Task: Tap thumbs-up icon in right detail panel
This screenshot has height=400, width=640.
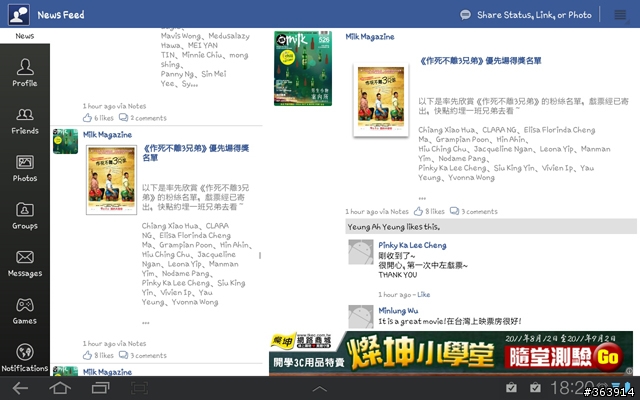Action: 418,211
